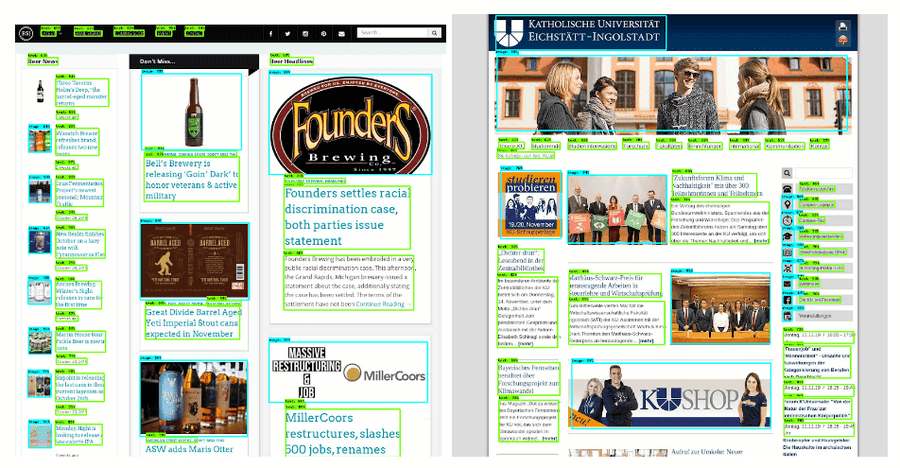900x468 pixels.
Task: Focus the university sidebar search field
Action: pyautogui.click(x=823, y=173)
